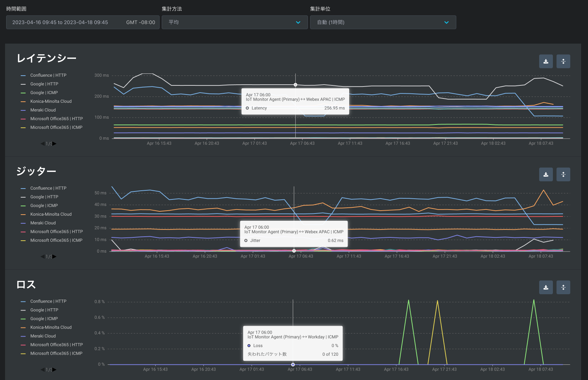
Task: Open the 集計方法 dropdown showing 平均
Action: point(234,22)
